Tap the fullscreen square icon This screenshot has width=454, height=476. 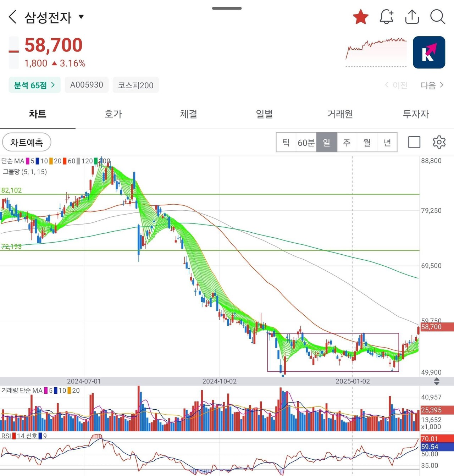pyautogui.click(x=414, y=142)
